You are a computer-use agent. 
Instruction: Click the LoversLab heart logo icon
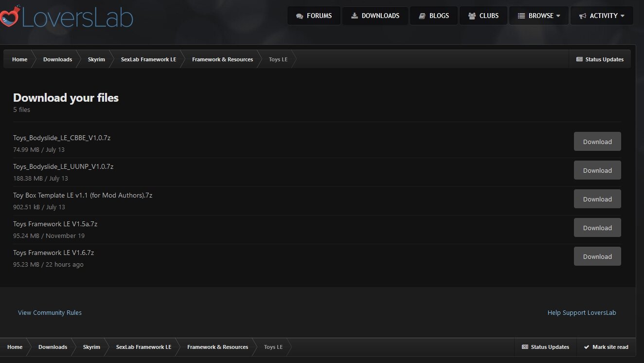pyautogui.click(x=9, y=17)
